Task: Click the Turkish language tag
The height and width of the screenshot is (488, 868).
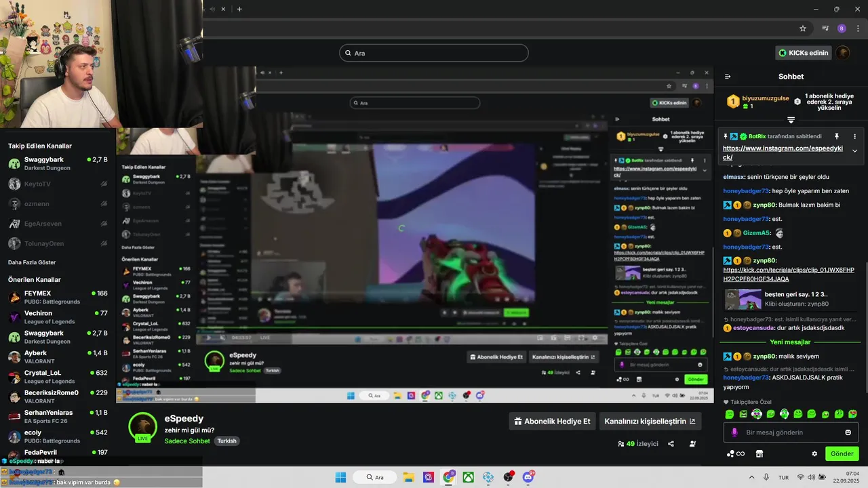Action: pos(226,441)
